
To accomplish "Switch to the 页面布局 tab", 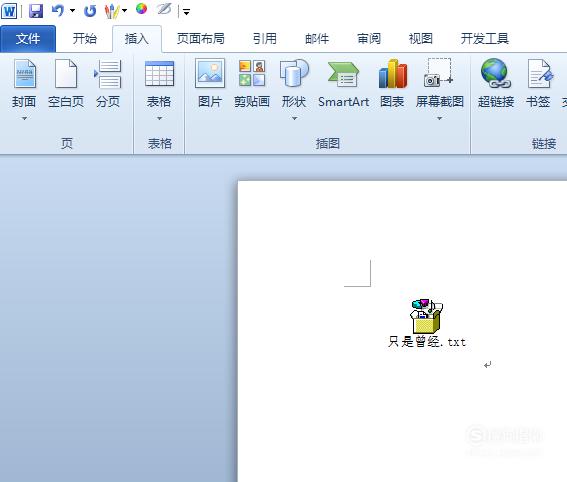I will pyautogui.click(x=201, y=38).
